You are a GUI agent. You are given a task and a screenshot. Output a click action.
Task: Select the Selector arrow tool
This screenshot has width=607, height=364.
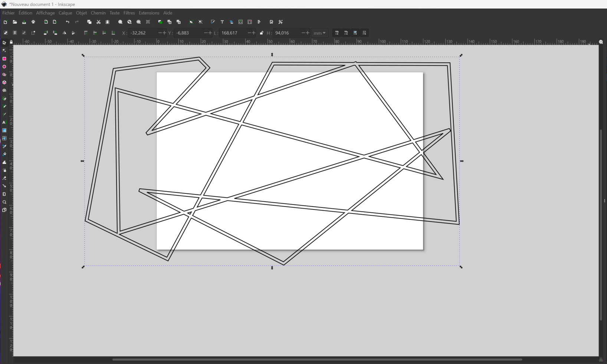click(x=4, y=43)
